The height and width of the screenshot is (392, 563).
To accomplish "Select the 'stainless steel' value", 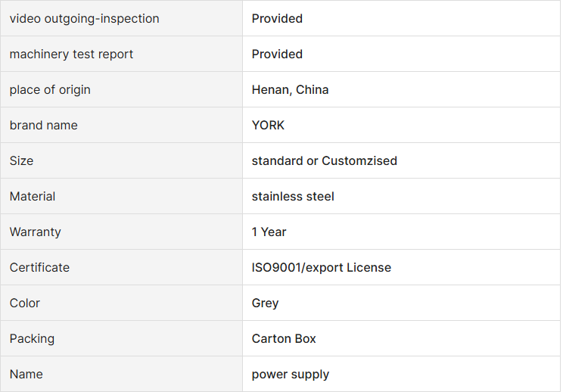I will [x=293, y=196].
